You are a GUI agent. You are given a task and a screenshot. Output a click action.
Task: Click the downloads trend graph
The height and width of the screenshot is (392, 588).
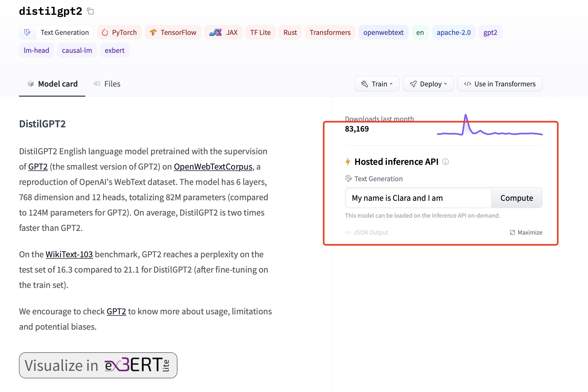pos(490,127)
